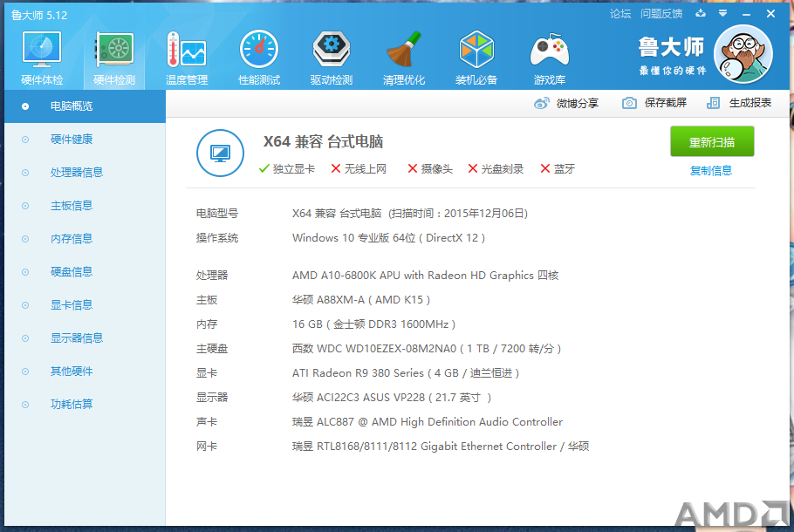Click the 蓝牙 status indicator

558,168
